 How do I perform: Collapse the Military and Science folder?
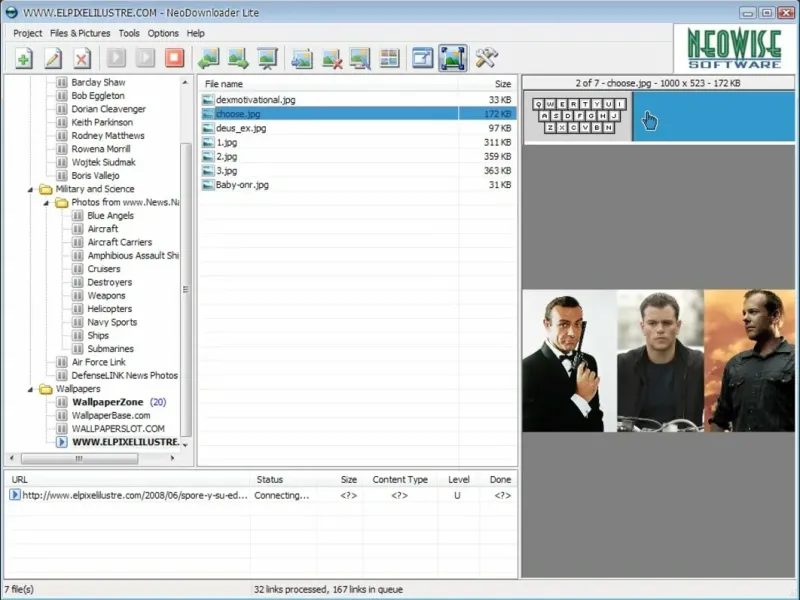click(x=30, y=189)
